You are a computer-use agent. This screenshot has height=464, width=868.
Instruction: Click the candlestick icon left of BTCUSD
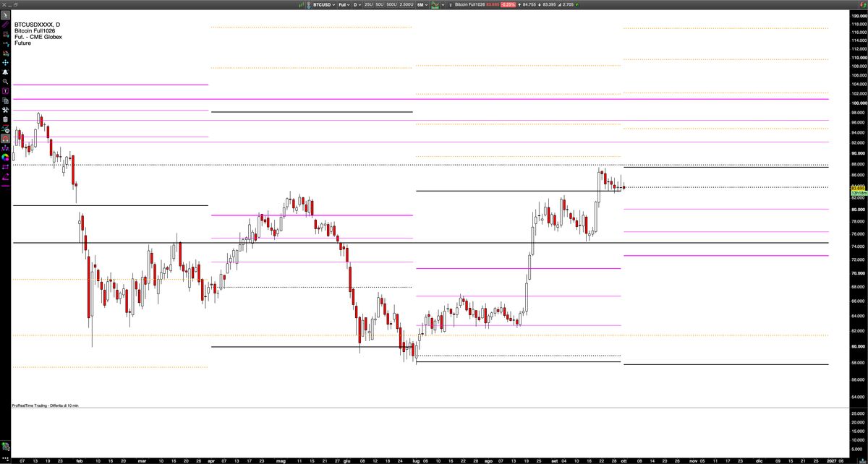tap(301, 4)
